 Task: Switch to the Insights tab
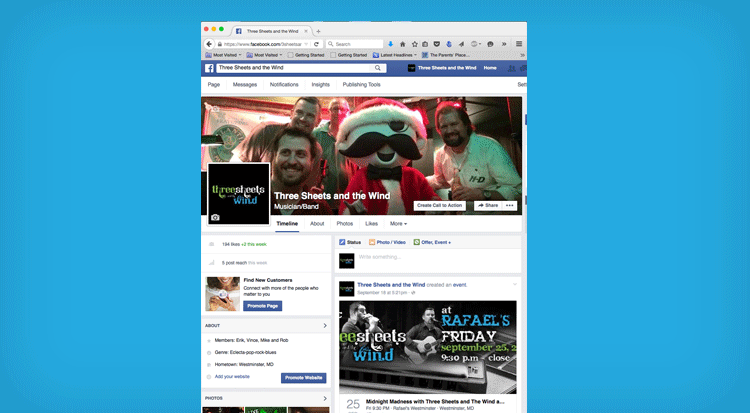320,85
